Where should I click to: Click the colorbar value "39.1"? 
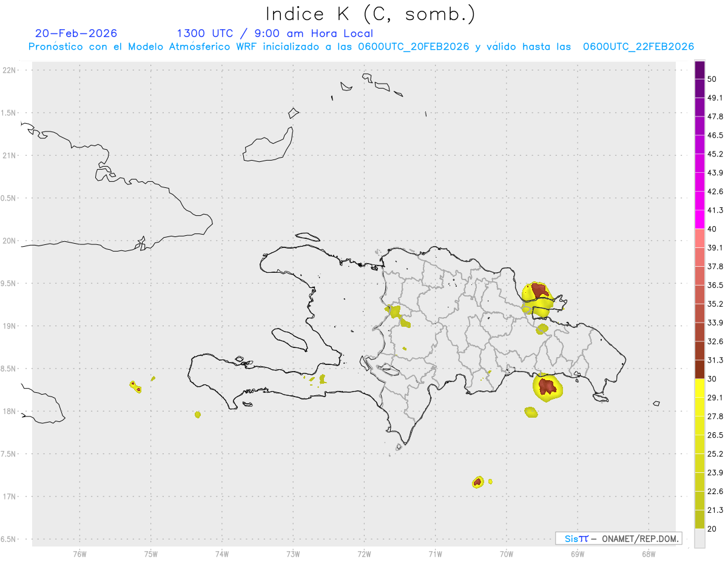(715, 247)
